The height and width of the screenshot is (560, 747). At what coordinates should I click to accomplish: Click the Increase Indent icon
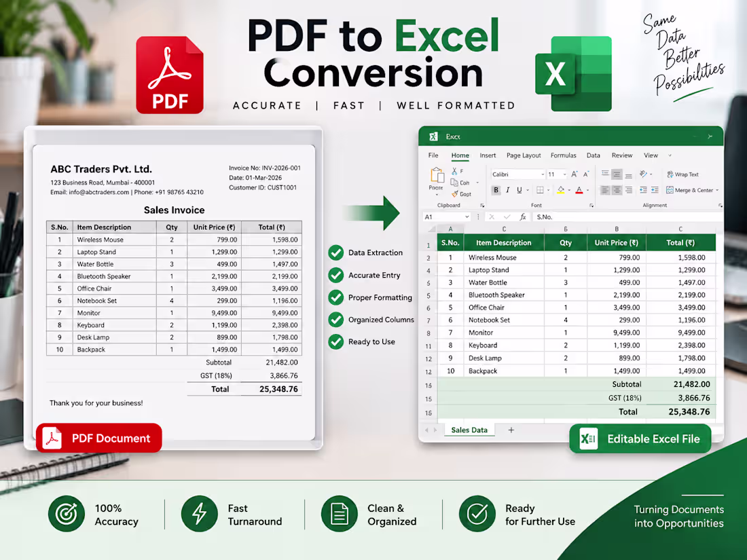(x=655, y=190)
